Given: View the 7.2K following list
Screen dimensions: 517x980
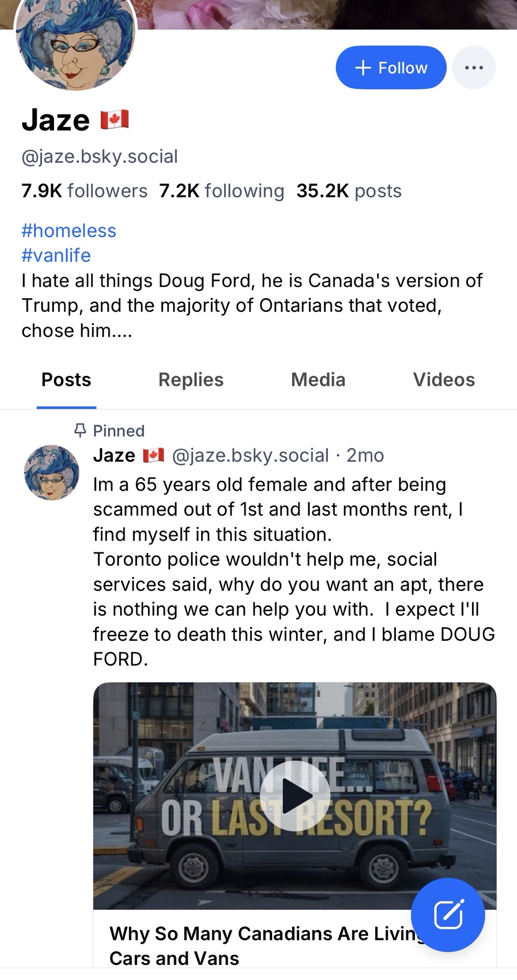Looking at the screenshot, I should [x=222, y=191].
